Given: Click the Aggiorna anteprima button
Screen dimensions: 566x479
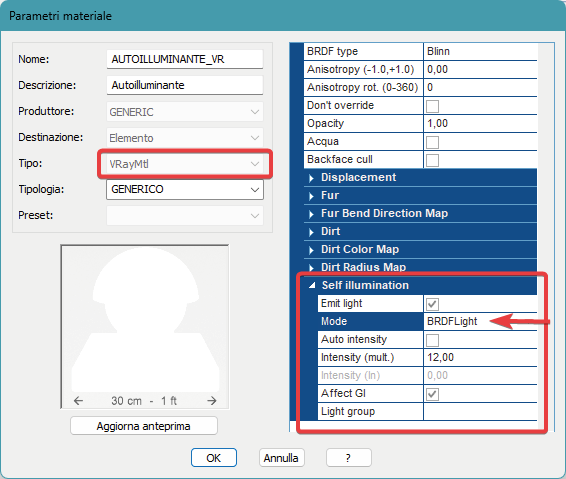Looking at the screenshot, I should click(144, 426).
